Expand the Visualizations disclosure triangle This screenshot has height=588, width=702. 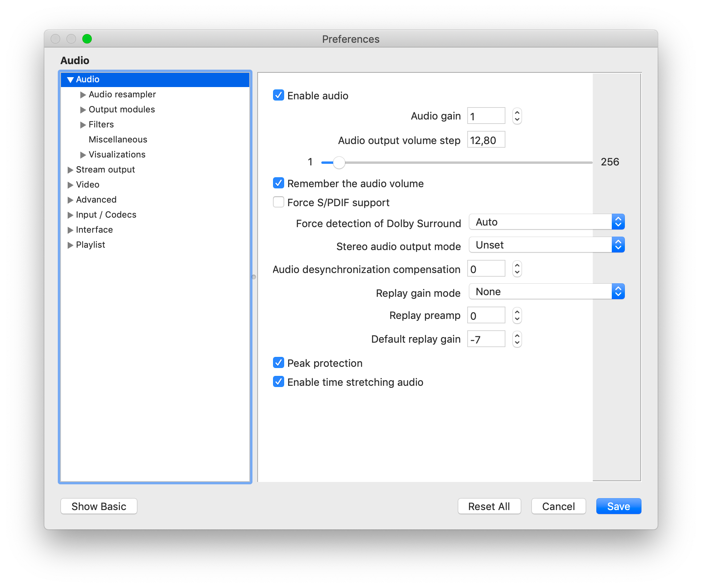click(83, 155)
